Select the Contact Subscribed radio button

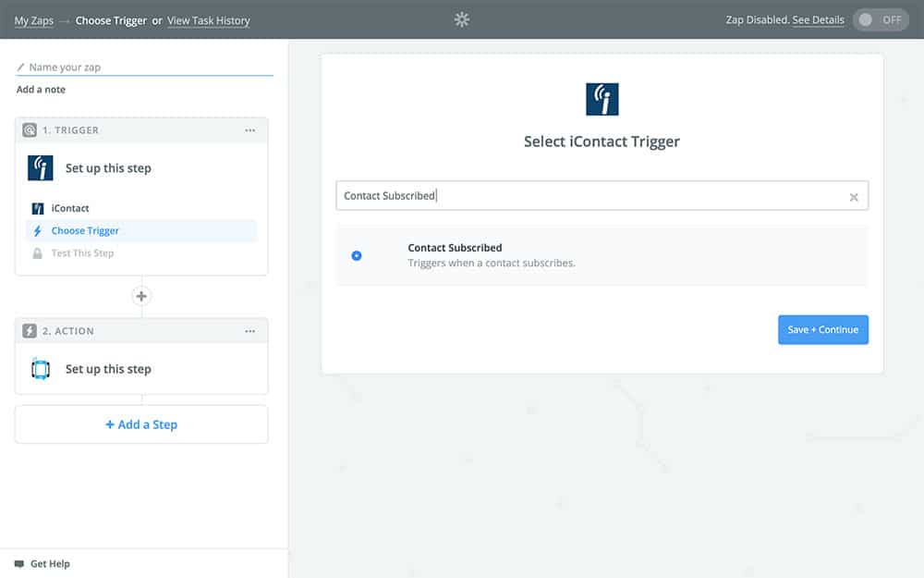click(x=357, y=255)
